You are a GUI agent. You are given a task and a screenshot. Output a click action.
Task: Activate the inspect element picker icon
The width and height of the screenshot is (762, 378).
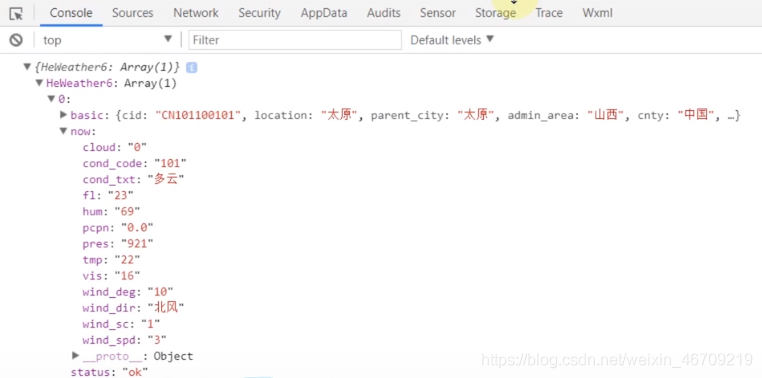[x=16, y=14]
